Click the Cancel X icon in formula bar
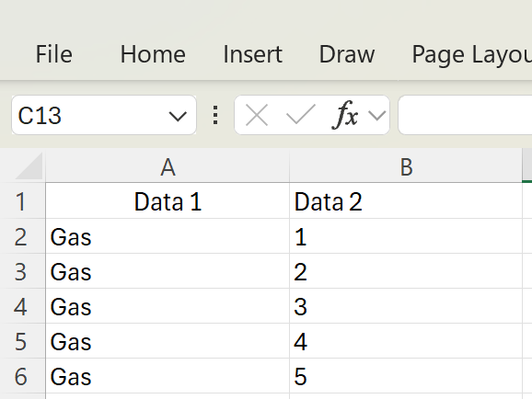Screen dimensions: 532x399 257,116
